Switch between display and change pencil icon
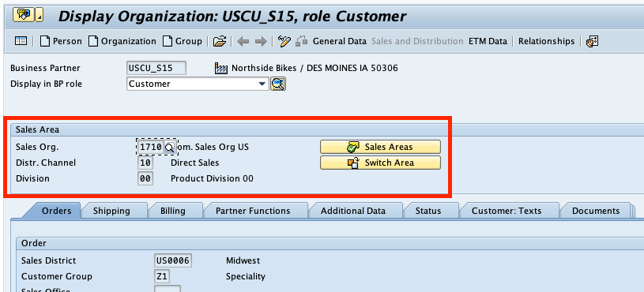 point(284,41)
